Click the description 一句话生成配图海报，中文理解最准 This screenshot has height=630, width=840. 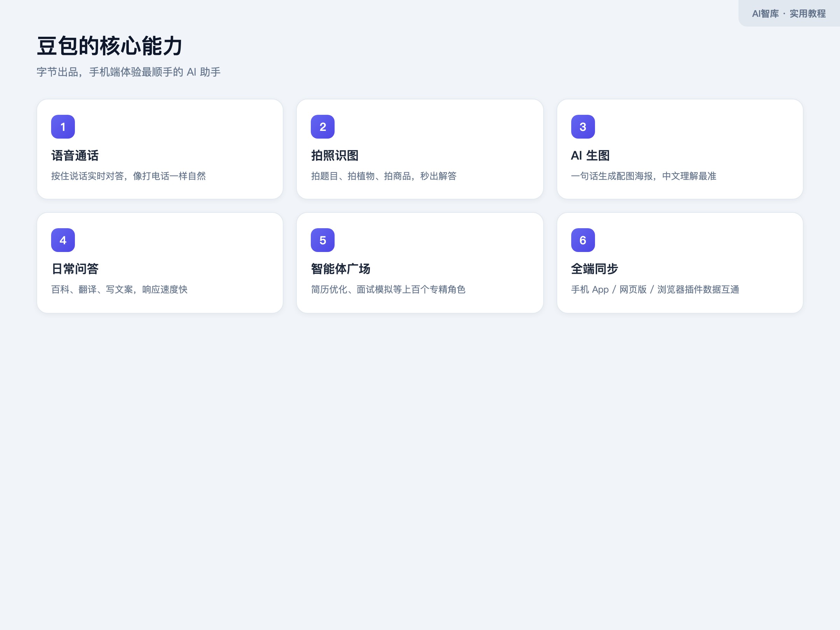click(x=644, y=176)
